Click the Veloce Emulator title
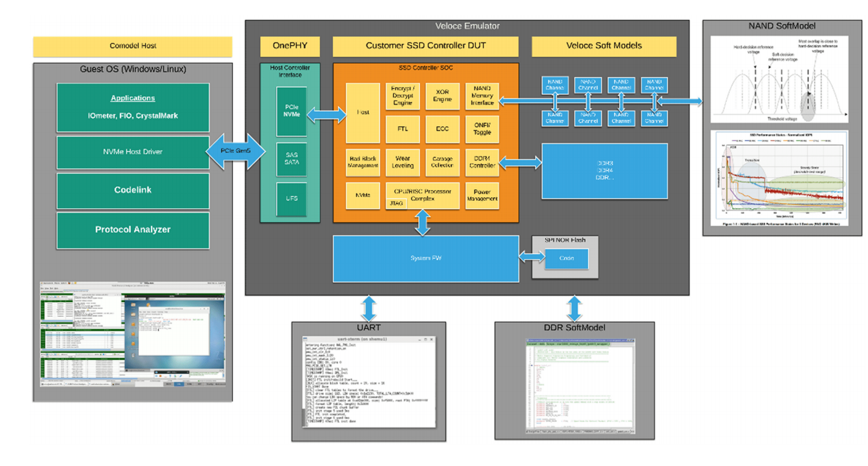 [x=467, y=26]
